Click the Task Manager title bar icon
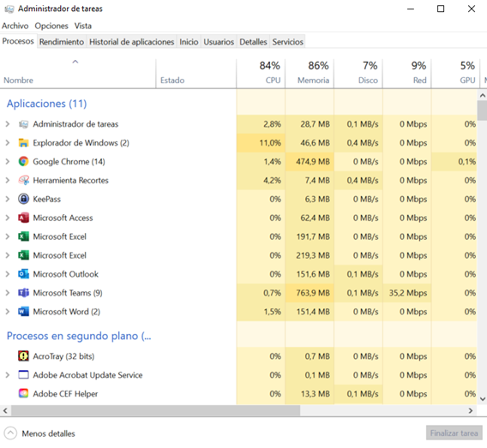The height and width of the screenshot is (448, 487). tap(9, 9)
